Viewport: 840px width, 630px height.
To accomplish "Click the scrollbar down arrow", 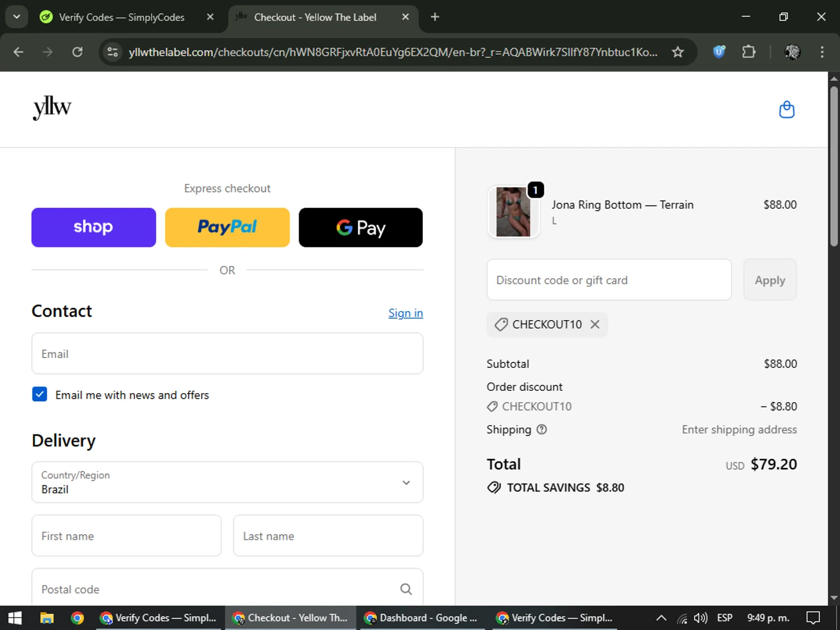I will [834, 598].
